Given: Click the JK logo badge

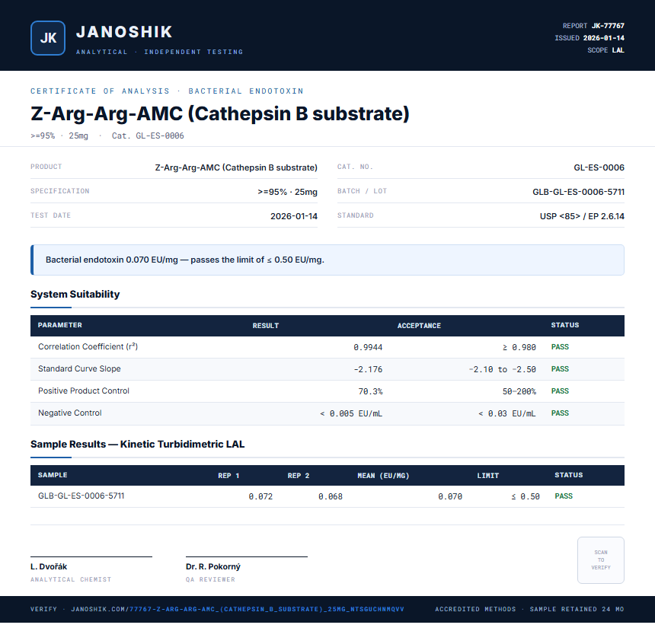Looking at the screenshot, I should coord(48,38).
